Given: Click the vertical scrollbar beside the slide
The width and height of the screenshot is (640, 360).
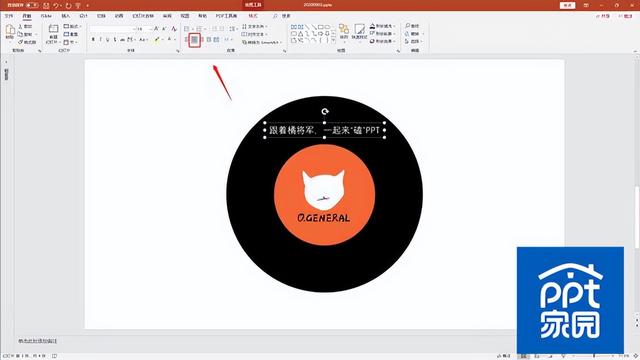Looking at the screenshot, I should point(636,217).
